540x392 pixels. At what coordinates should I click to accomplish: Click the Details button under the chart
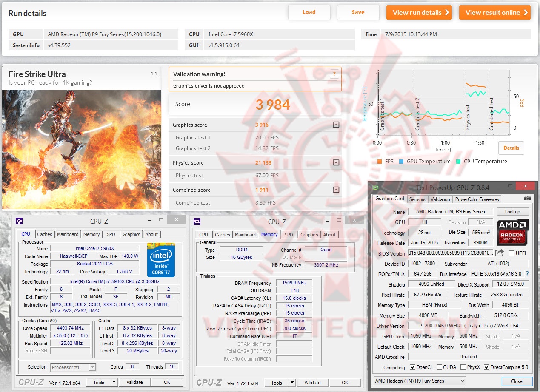511,148
